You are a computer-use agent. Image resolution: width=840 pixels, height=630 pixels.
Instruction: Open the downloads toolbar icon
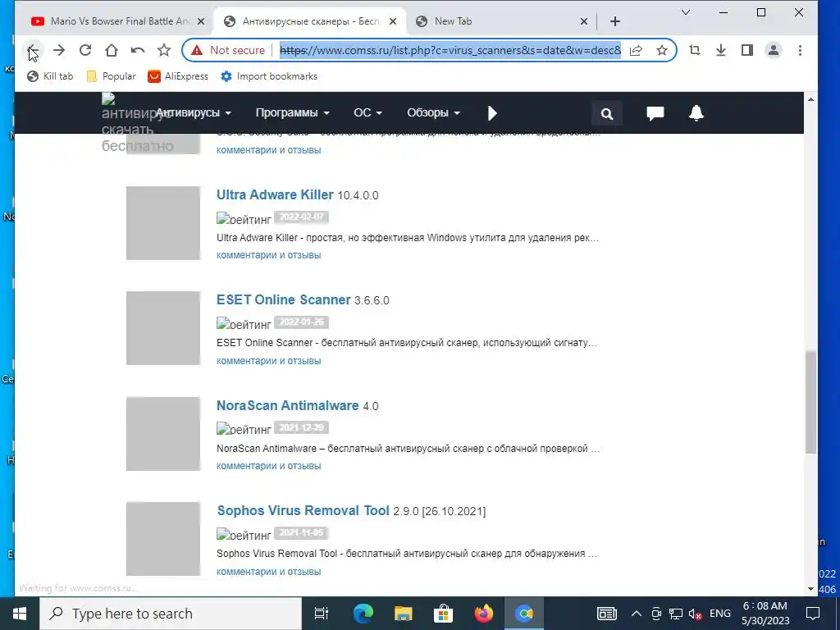point(721,50)
